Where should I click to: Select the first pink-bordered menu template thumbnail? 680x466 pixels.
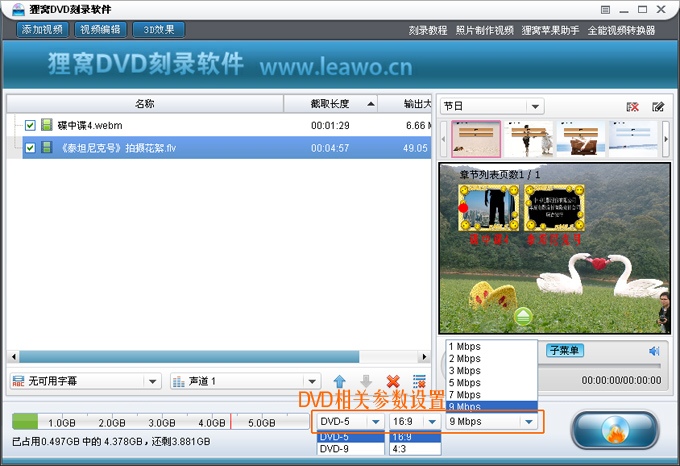(476, 139)
